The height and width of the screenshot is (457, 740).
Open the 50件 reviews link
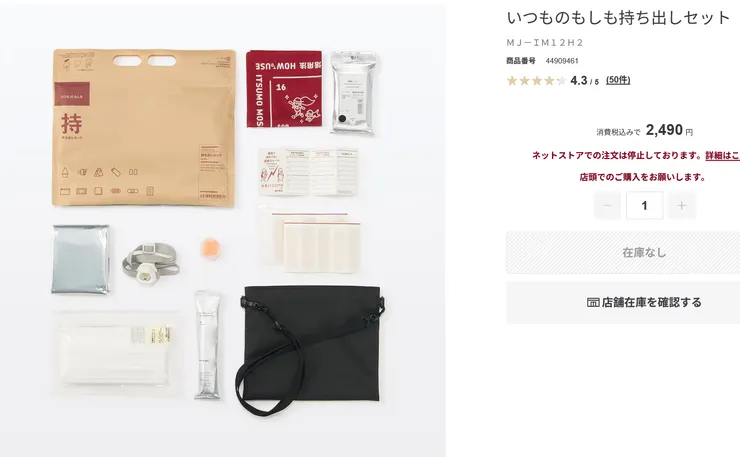pyautogui.click(x=618, y=80)
